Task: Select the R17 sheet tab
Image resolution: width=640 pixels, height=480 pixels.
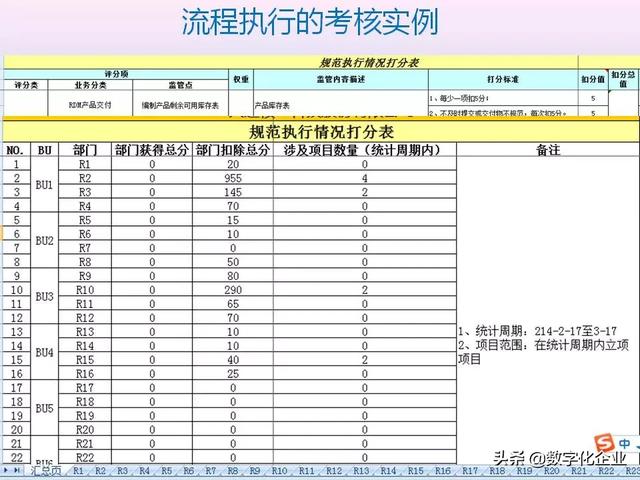Action: click(470, 471)
